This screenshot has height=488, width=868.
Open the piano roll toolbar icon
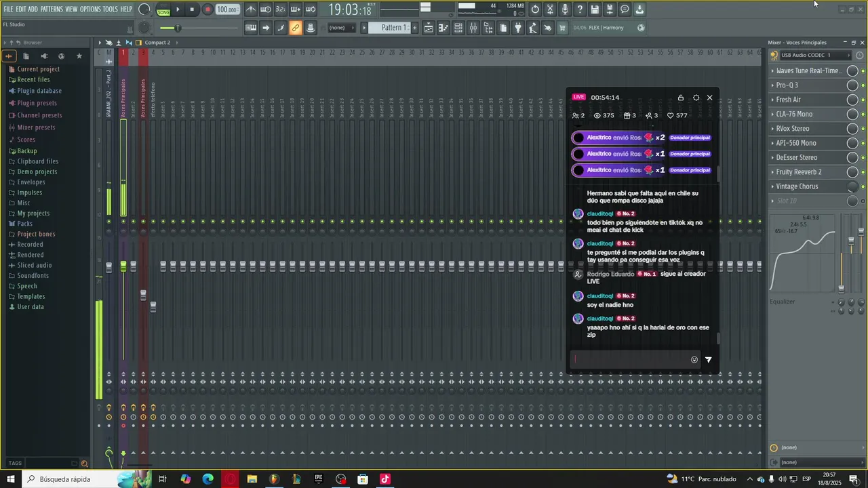[x=443, y=28]
